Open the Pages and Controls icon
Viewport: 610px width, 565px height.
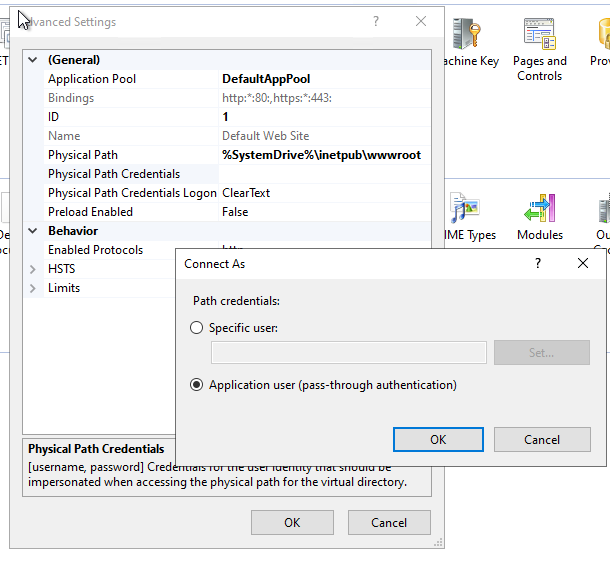(x=539, y=37)
